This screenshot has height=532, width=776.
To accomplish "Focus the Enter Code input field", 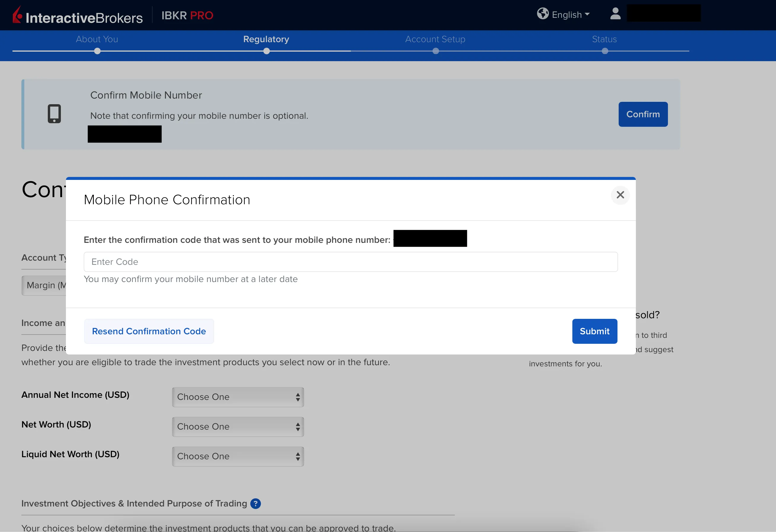I will pyautogui.click(x=351, y=262).
